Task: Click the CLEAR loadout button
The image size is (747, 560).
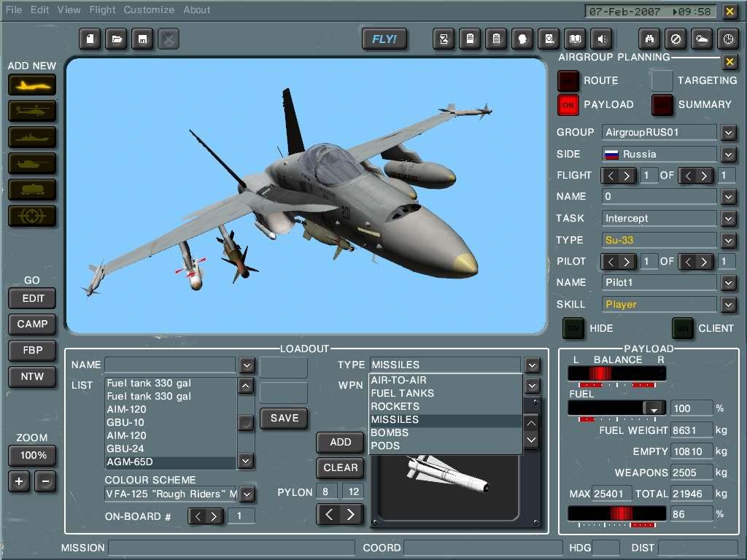Action: [x=340, y=468]
